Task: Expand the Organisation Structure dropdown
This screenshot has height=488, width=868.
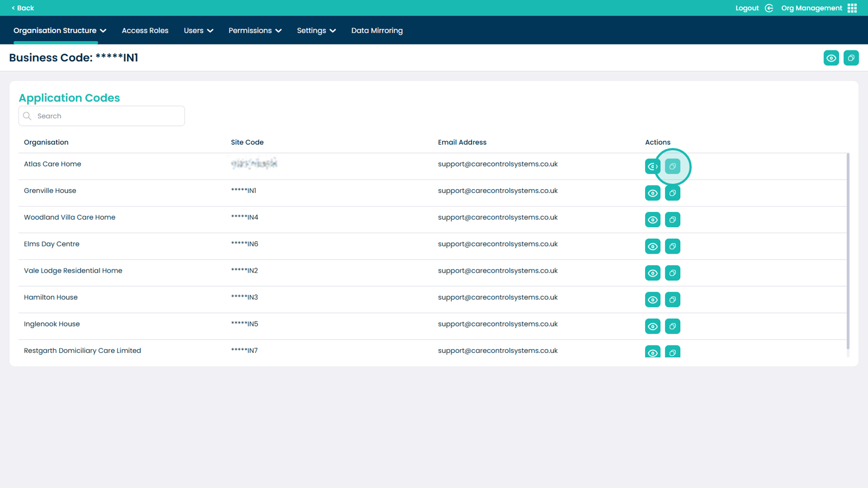Action: (x=60, y=30)
